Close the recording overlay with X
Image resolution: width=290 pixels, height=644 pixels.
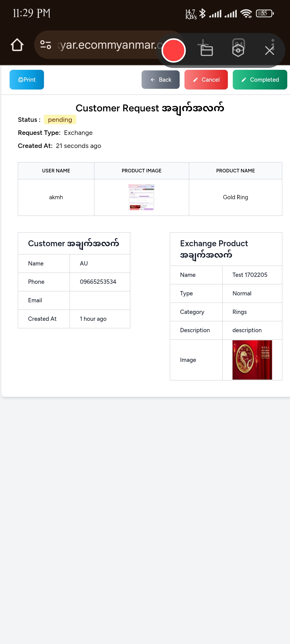[x=270, y=51]
